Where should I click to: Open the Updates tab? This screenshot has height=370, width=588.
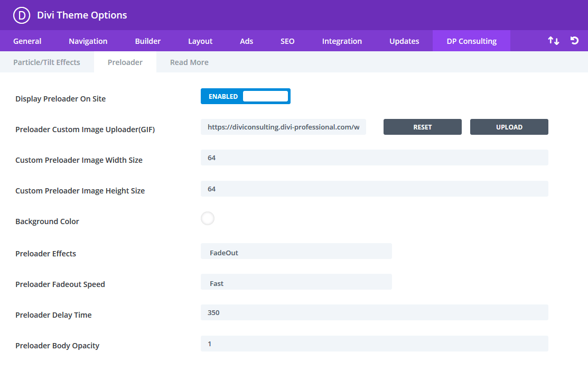point(404,41)
